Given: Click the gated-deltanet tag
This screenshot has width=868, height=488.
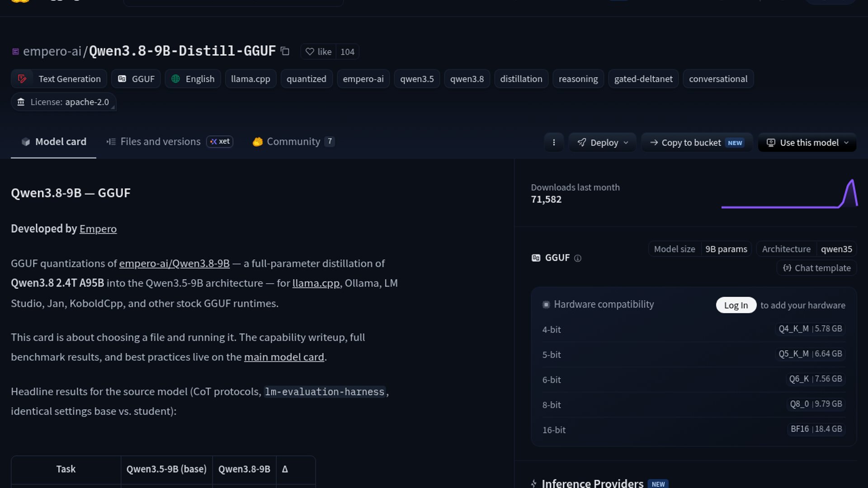Looking at the screenshot, I should click(643, 79).
